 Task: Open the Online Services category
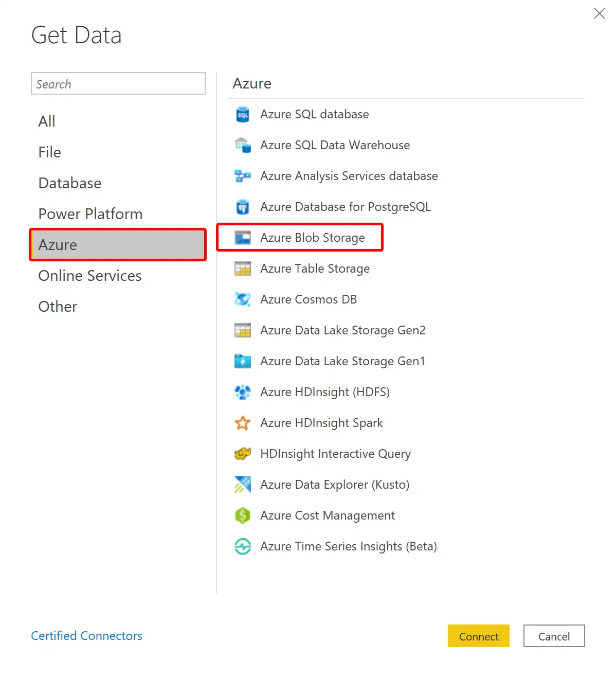pos(118,276)
